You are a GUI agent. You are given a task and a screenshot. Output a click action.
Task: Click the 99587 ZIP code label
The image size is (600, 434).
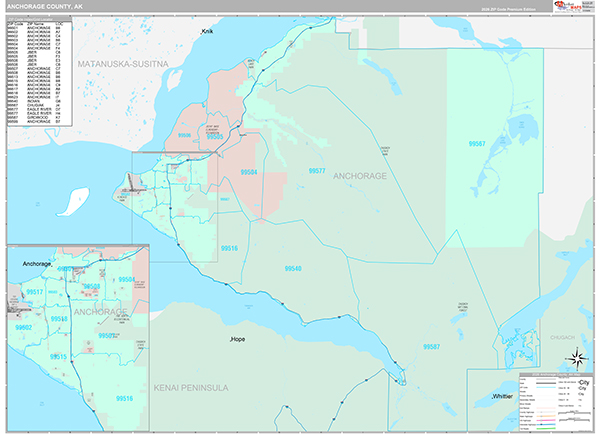[x=431, y=347]
